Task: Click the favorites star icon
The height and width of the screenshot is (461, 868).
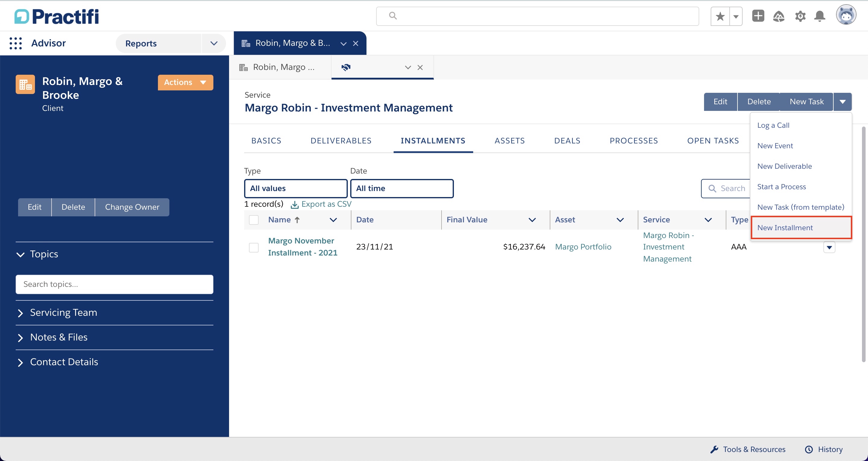Action: pyautogui.click(x=720, y=16)
